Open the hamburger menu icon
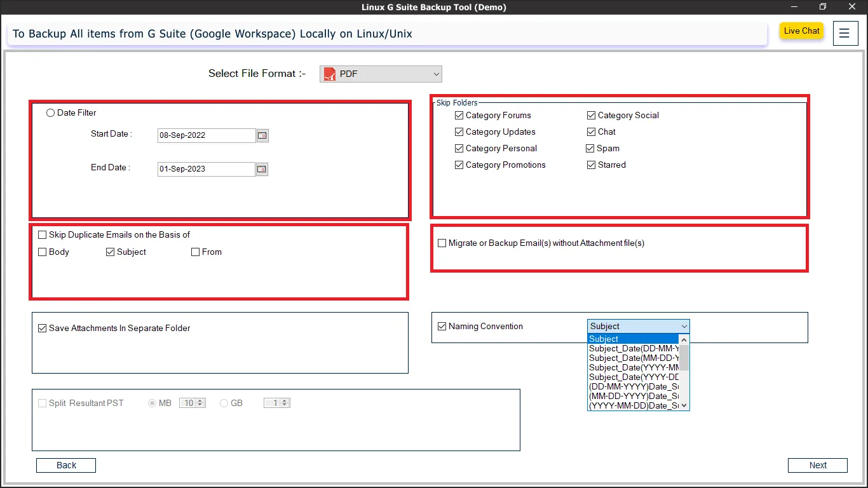Screen dimensions: 868x488 point(844,33)
